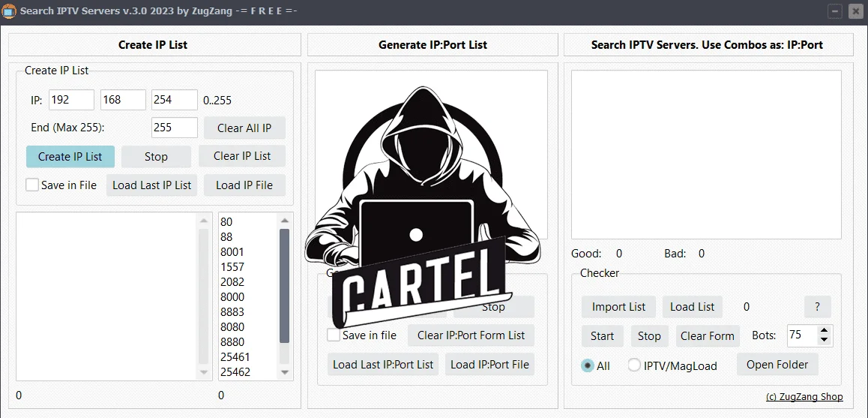
Task: Select the Generate IP:Port List header
Action: [433, 45]
